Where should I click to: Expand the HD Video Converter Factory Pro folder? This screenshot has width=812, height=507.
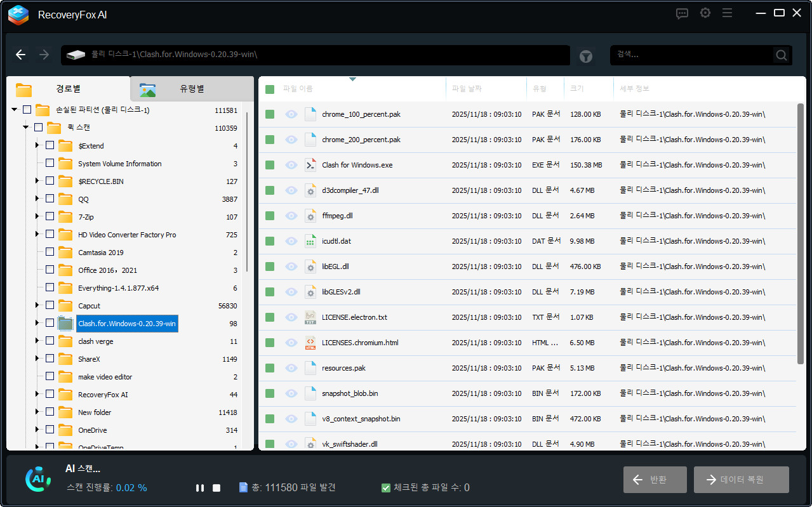(x=37, y=234)
